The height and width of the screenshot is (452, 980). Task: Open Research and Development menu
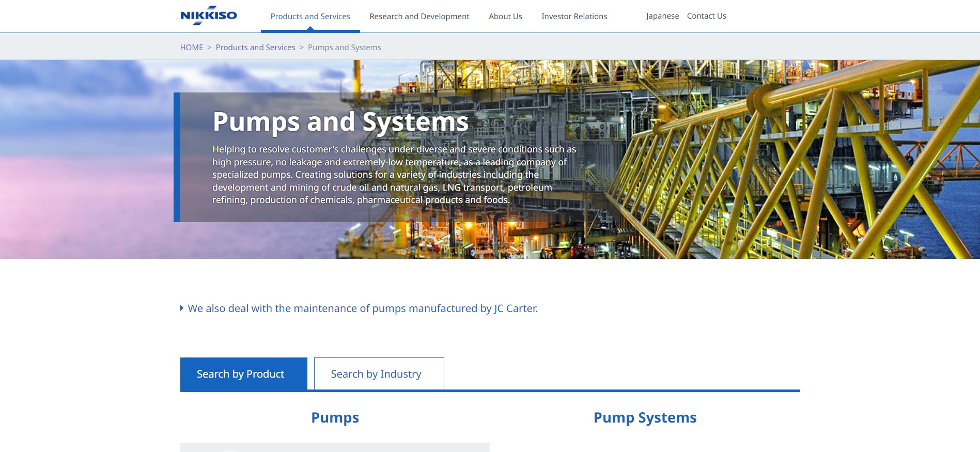point(419,17)
